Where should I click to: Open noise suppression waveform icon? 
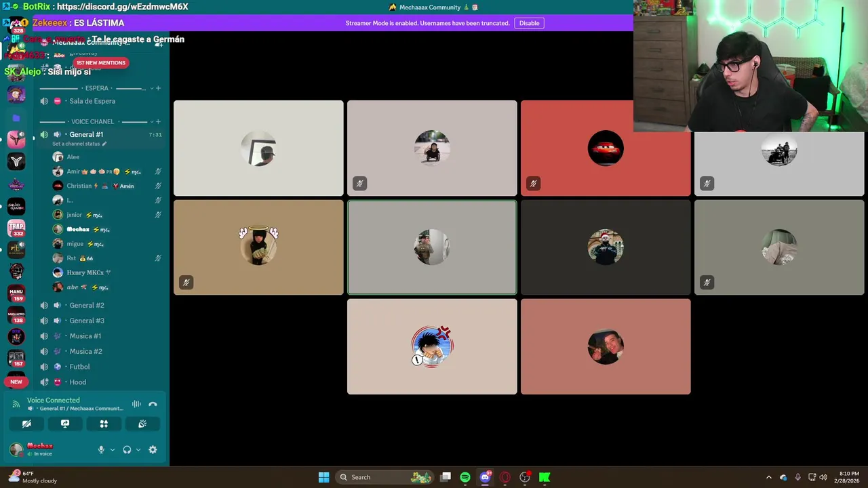[x=136, y=404]
